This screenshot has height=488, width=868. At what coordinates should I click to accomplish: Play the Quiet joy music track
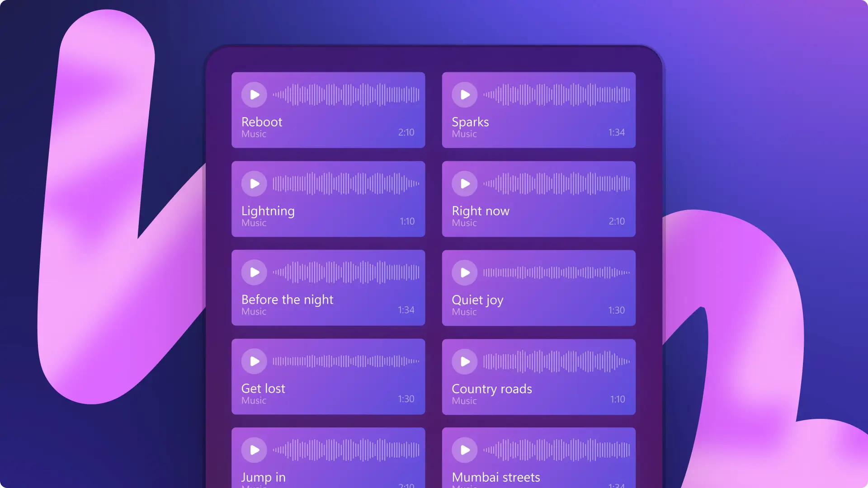465,272
